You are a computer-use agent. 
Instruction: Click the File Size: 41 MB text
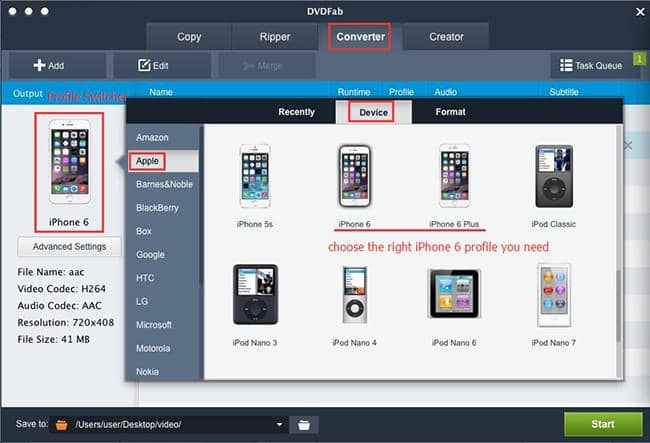click(53, 339)
